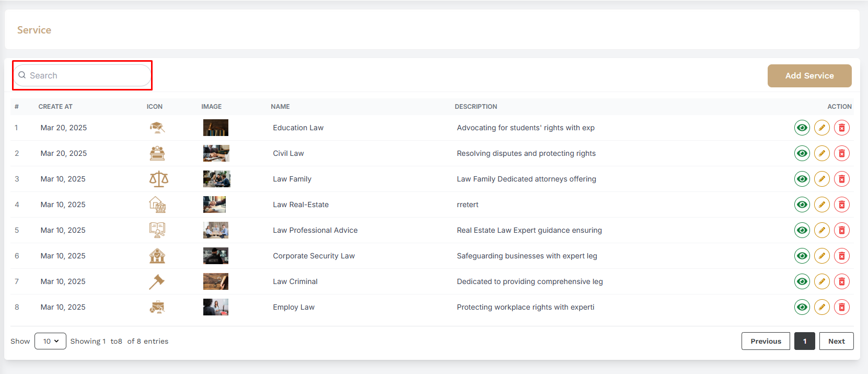
Task: Click the Corporate Security Law name cell
Action: point(314,256)
